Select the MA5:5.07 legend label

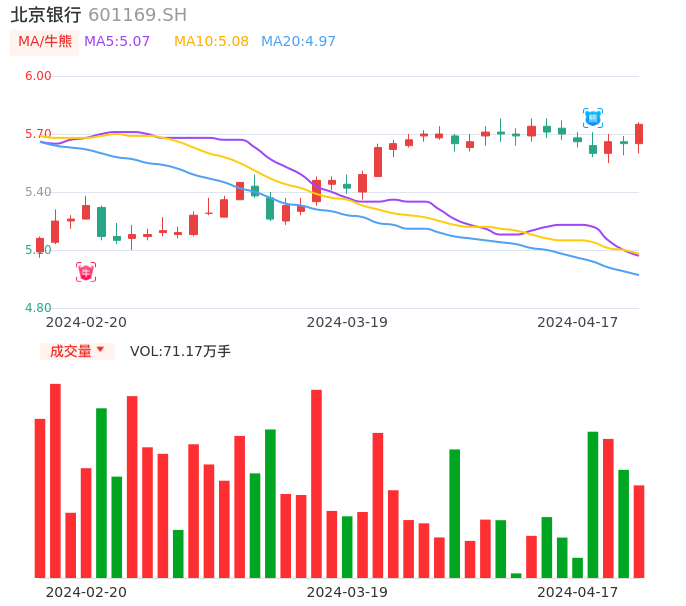(x=117, y=42)
